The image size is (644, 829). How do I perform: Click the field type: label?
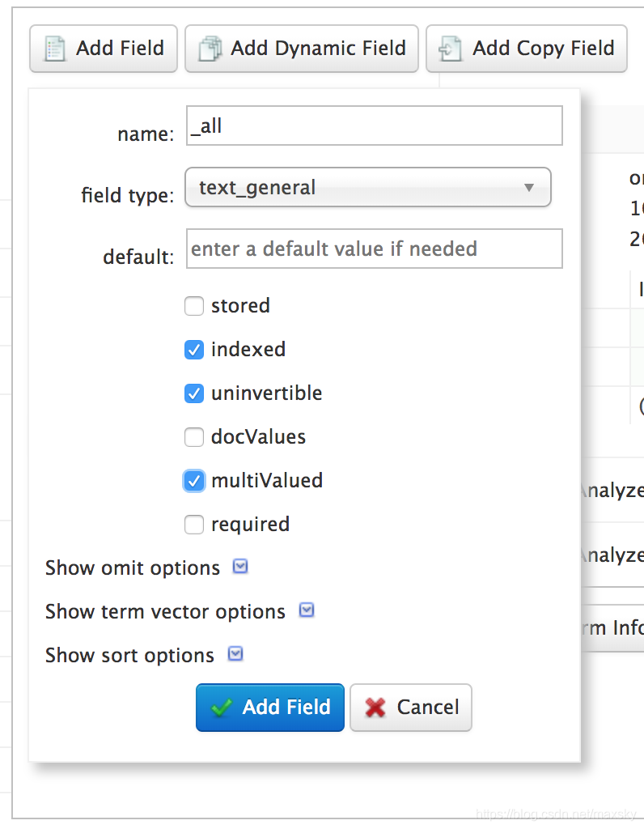point(127,195)
